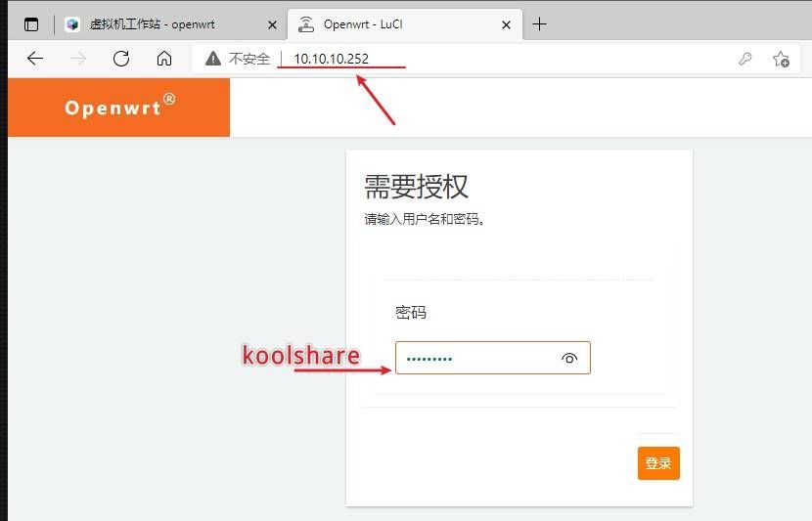Open the tab actions menu icon
812x521 pixels.
tap(32, 24)
